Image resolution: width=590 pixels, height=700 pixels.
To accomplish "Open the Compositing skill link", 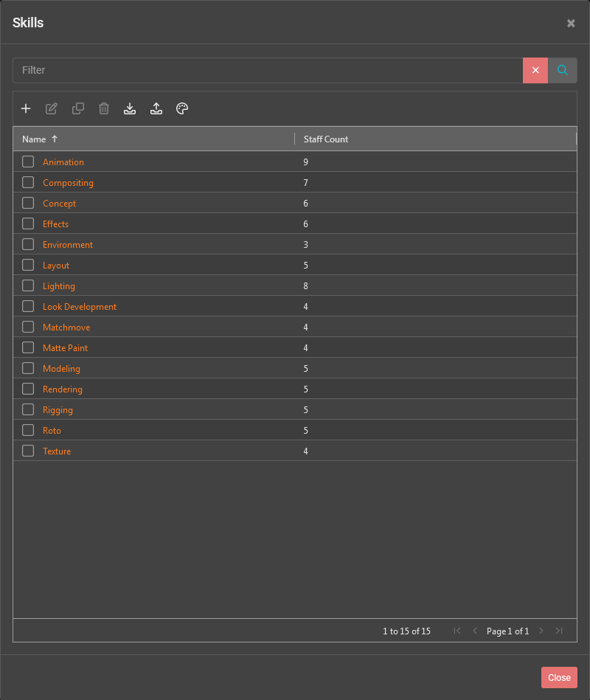I will (68, 182).
